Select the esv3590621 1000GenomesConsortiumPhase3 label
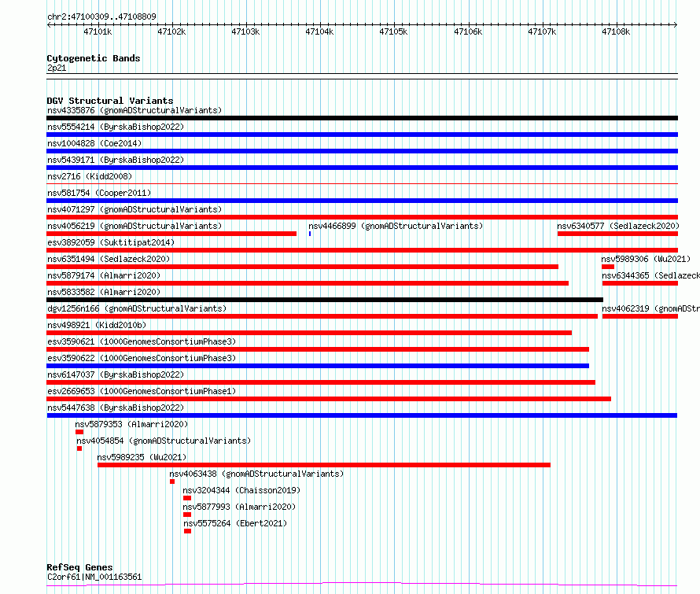 142,341
